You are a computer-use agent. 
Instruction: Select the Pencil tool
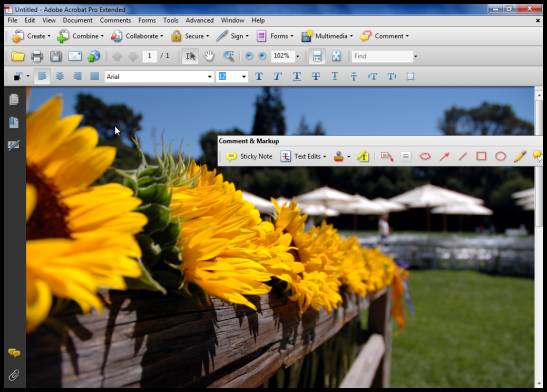pyautogui.click(x=520, y=156)
